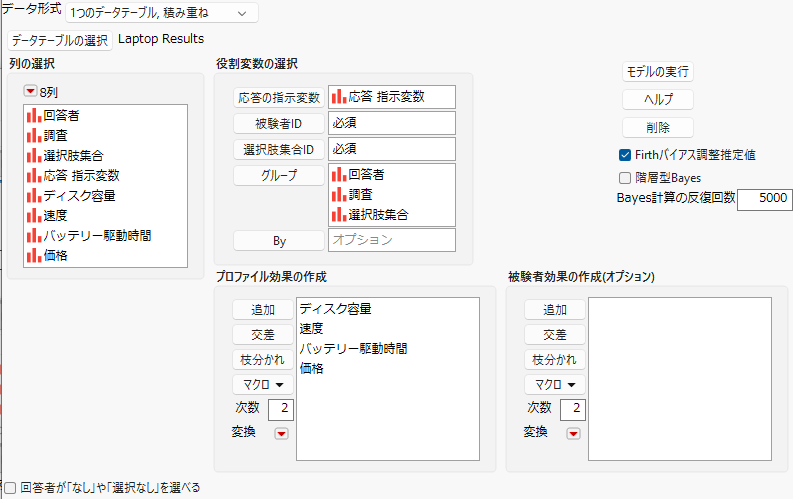Click the モデルの実行 button
This screenshot has height=499, width=793.
pos(657,72)
